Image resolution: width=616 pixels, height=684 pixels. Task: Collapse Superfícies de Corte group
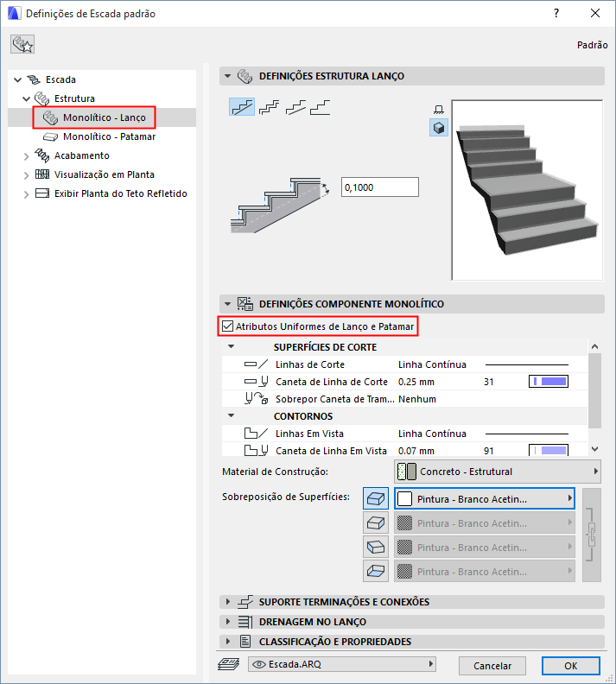232,347
